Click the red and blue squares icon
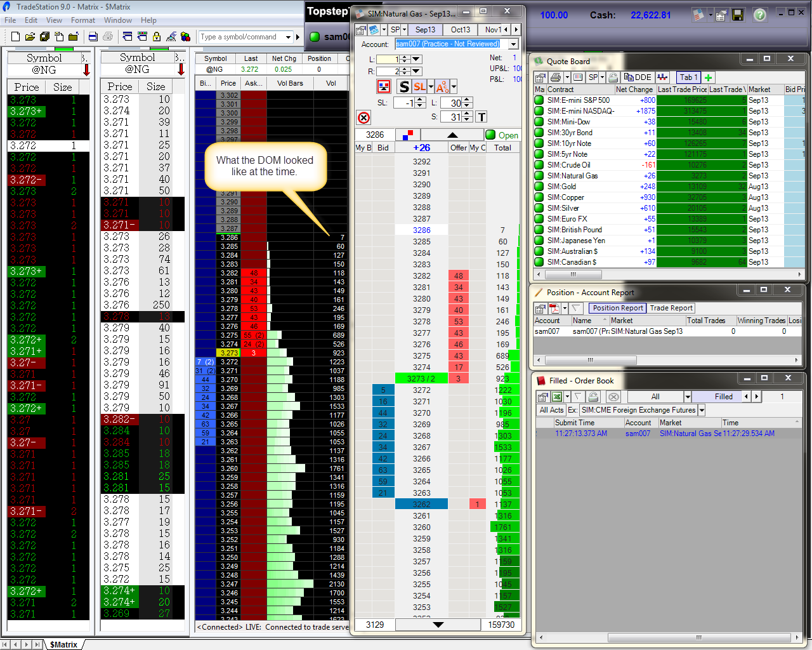 coord(408,135)
